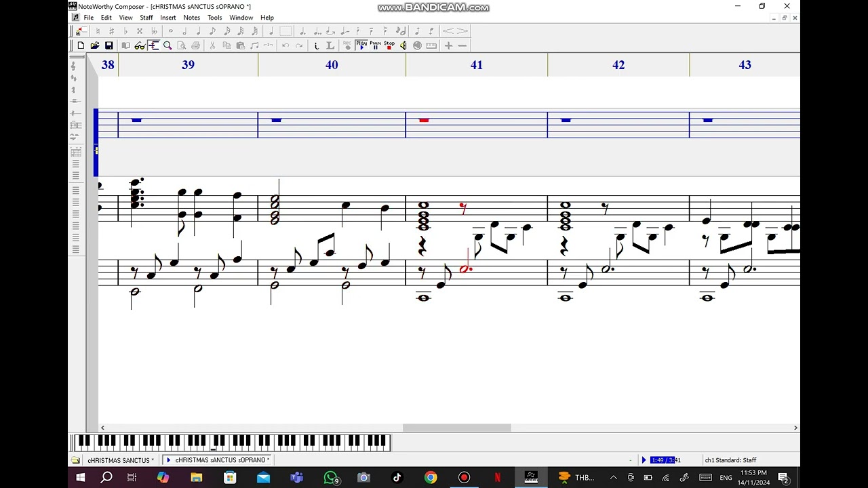Toggle the sharp accidental
Viewport: 868px width, 488px height.
112,31
